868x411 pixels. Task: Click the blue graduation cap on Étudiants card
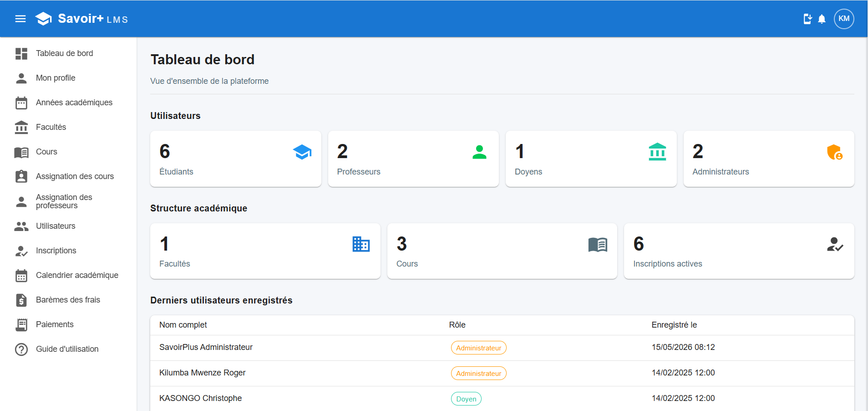click(x=302, y=152)
